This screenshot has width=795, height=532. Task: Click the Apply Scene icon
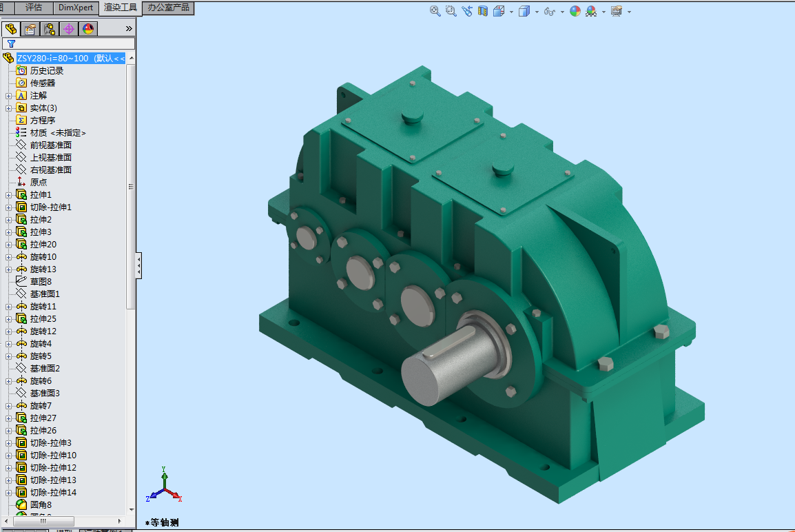(x=590, y=11)
